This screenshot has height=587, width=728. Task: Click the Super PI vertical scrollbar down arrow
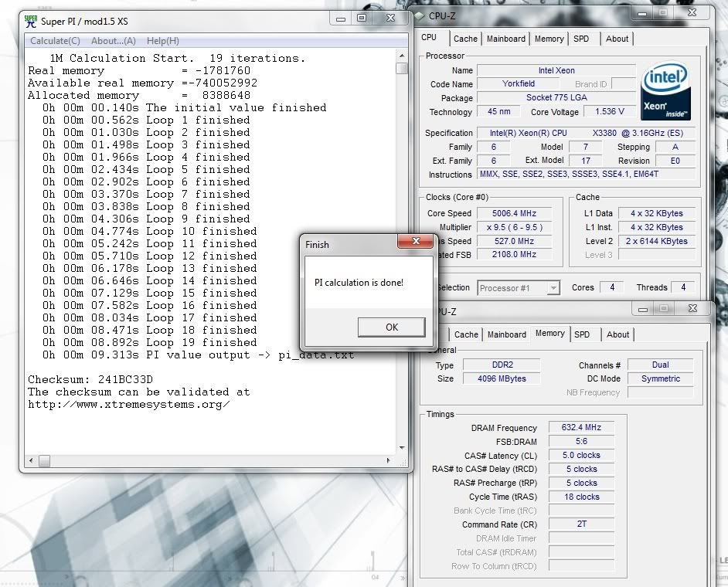point(402,448)
